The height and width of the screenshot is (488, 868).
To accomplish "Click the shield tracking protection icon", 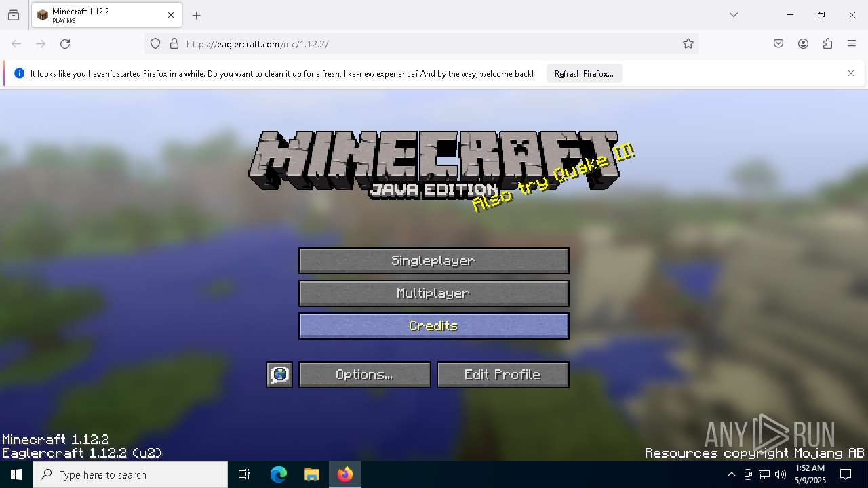I will coord(155,44).
